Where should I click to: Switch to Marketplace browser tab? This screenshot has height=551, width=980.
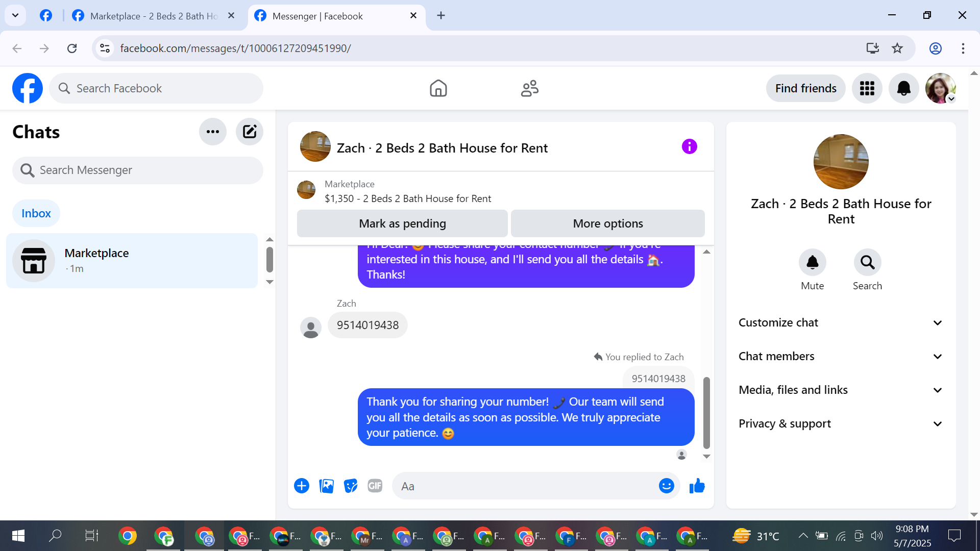coord(153,16)
